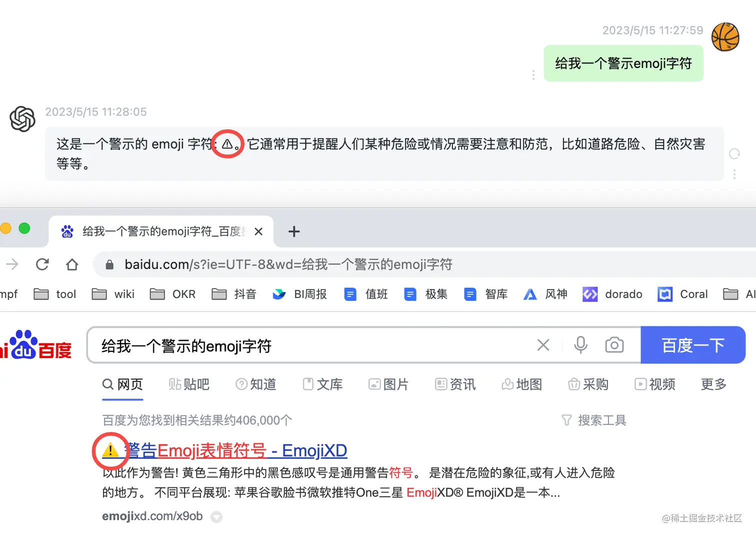Screen dimensions: 756x537
Task: Click the text 百度为您找到相关结果约406,000个
Action: click(197, 420)
